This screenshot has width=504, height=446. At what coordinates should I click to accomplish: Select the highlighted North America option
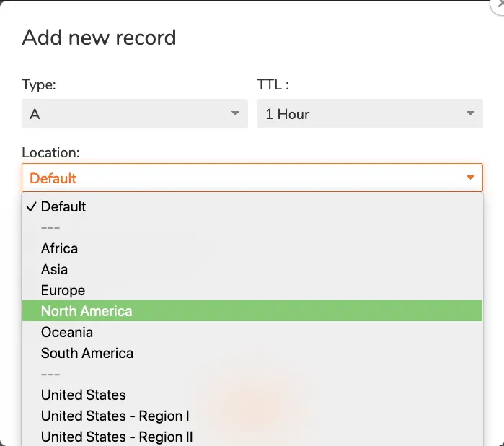87,311
